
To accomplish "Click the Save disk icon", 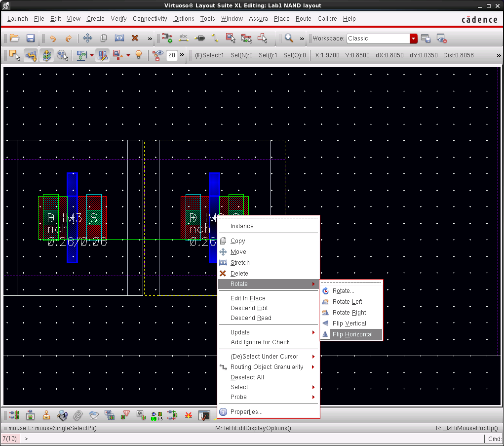I will pyautogui.click(x=31, y=38).
